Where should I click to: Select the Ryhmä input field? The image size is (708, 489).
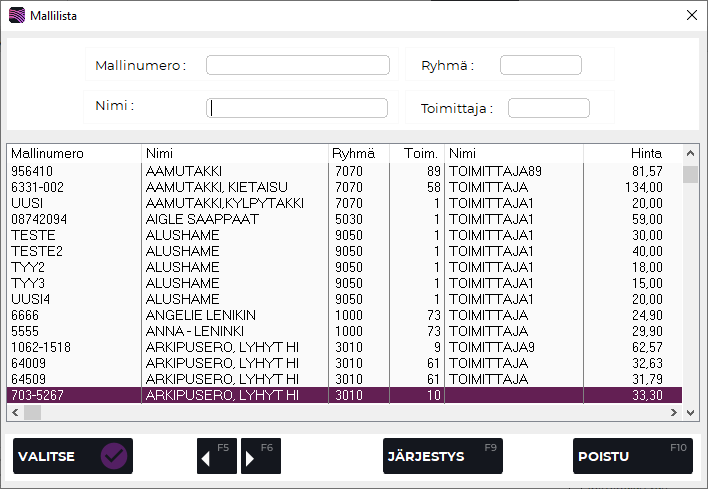540,65
